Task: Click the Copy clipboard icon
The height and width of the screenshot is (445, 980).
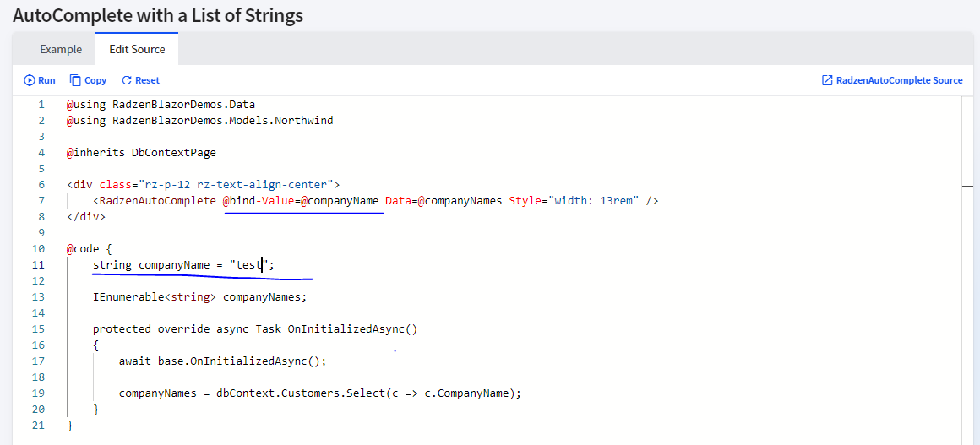Action: tap(75, 80)
